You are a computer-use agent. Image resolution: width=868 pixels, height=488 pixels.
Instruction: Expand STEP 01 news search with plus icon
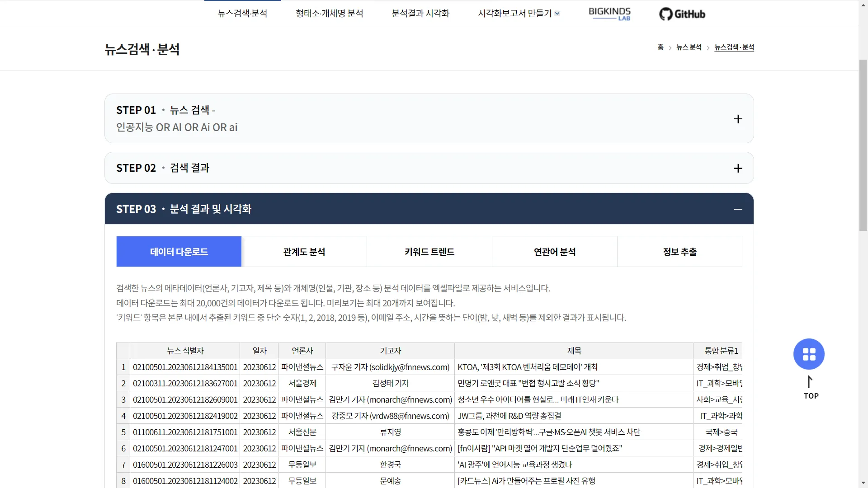pos(738,119)
